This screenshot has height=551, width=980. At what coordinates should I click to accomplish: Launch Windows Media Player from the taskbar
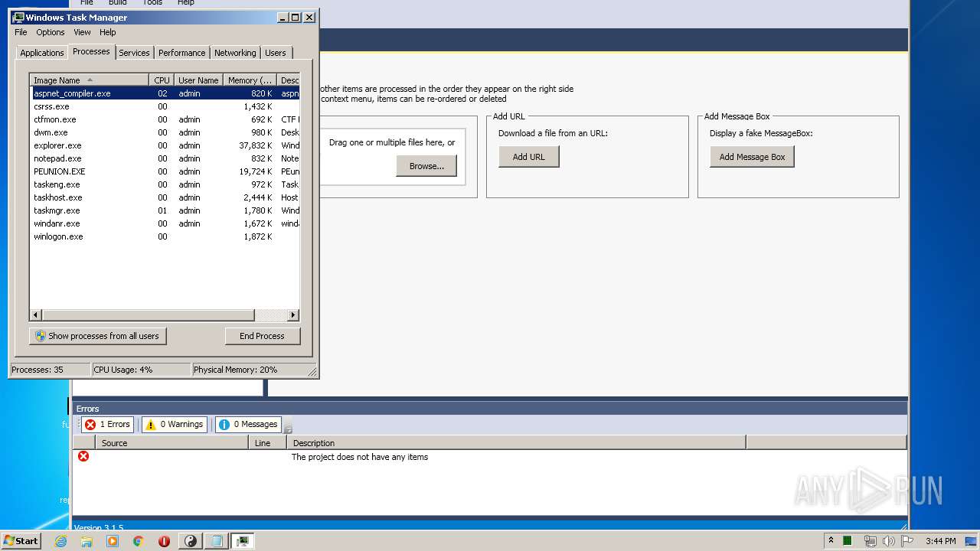[x=113, y=541]
